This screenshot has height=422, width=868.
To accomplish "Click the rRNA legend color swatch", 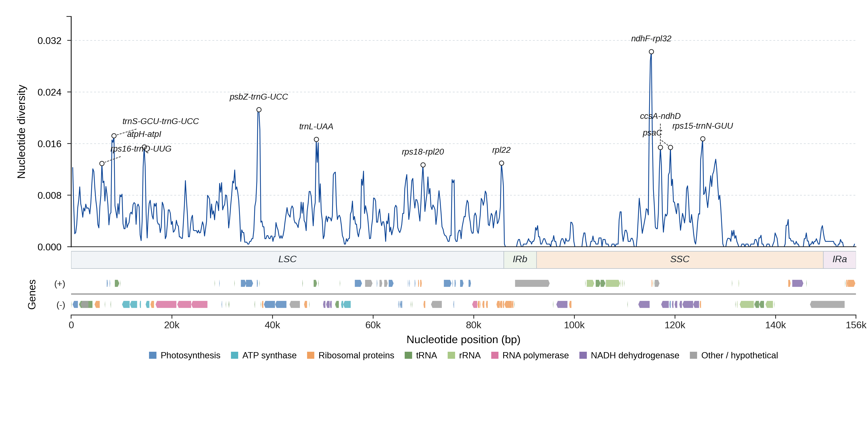I will (x=451, y=355).
